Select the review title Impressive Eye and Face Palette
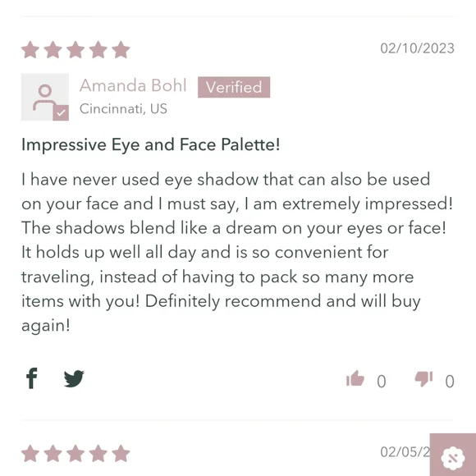 pos(150,144)
